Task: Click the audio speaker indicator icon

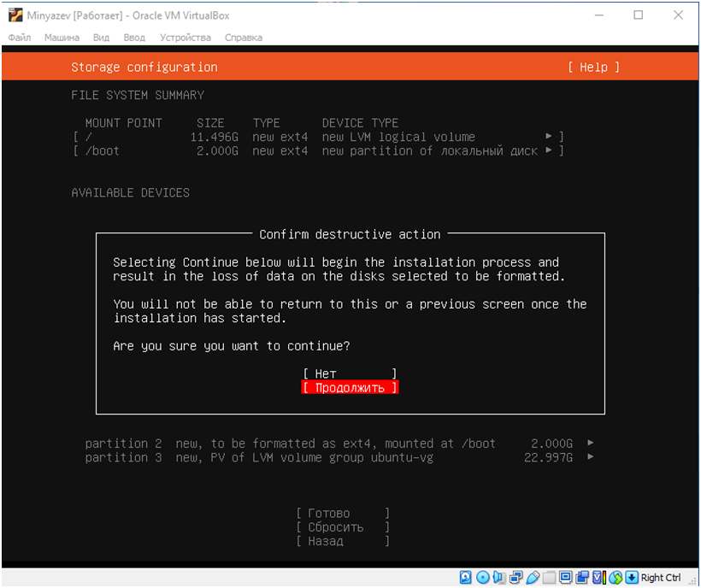Action: pyautogui.click(x=499, y=577)
